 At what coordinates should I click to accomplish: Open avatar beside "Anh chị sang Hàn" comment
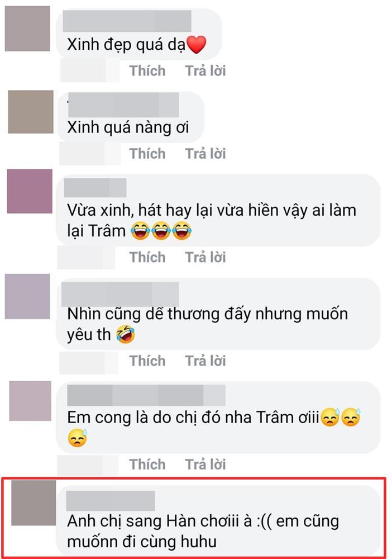(34, 503)
